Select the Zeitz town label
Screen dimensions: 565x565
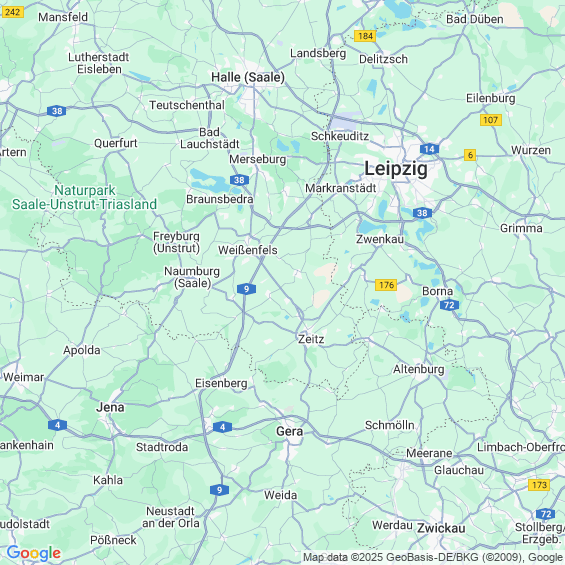coord(311,339)
